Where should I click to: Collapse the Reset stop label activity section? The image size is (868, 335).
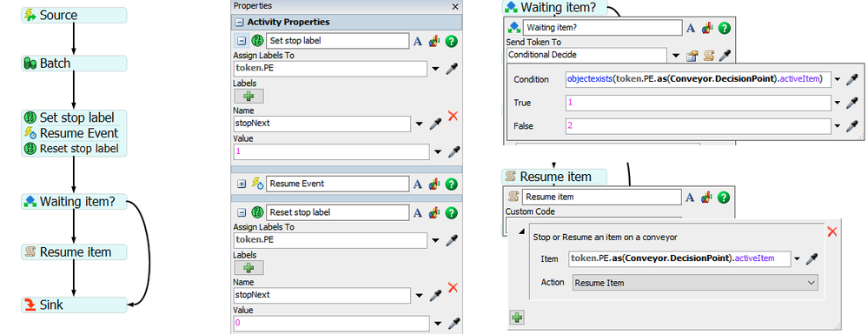(x=242, y=212)
